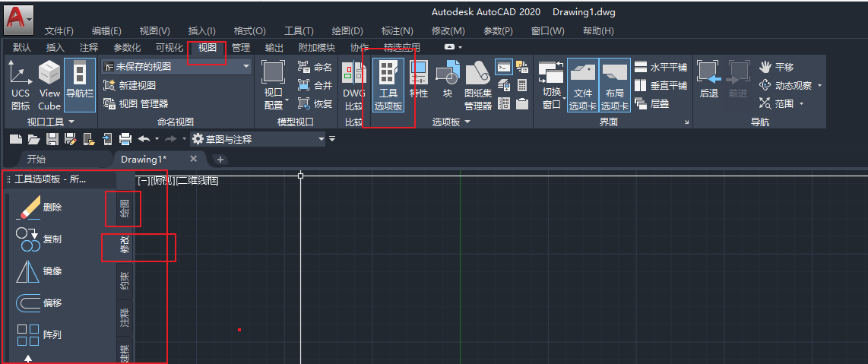This screenshot has height=364, width=868.
Task: Toggle the UCS 图标 display
Action: [21, 86]
